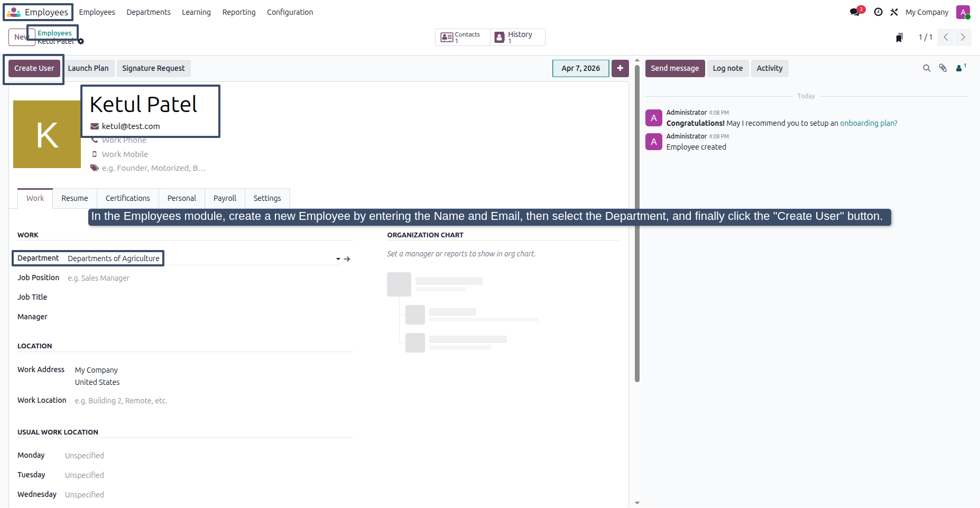Switch to the Settings tab

click(x=267, y=198)
